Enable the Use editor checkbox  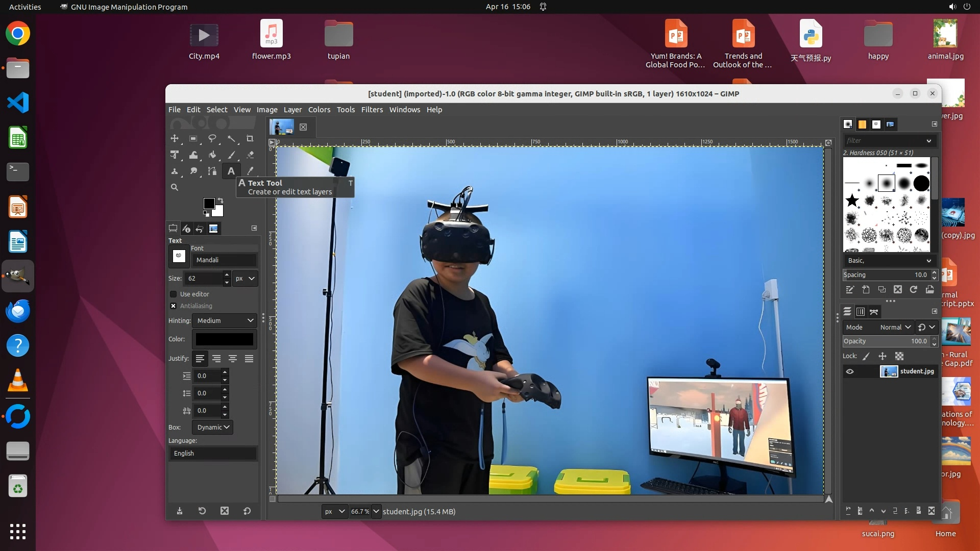coord(174,294)
